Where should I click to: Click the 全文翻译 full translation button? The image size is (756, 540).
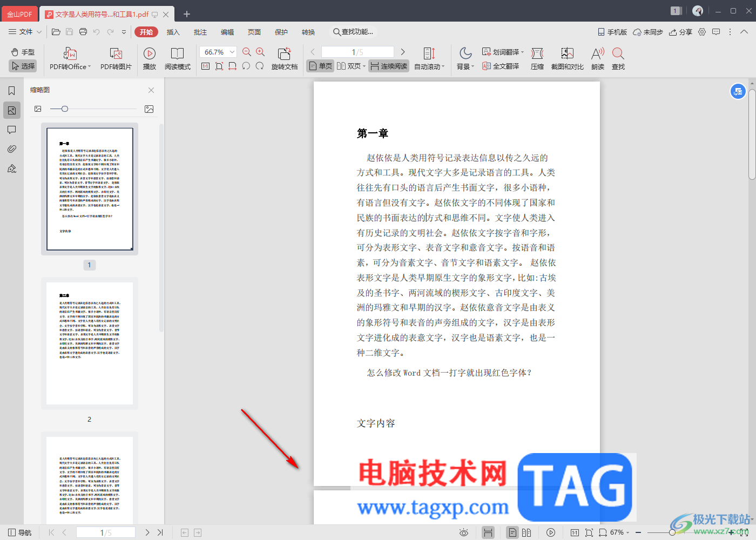pyautogui.click(x=501, y=66)
